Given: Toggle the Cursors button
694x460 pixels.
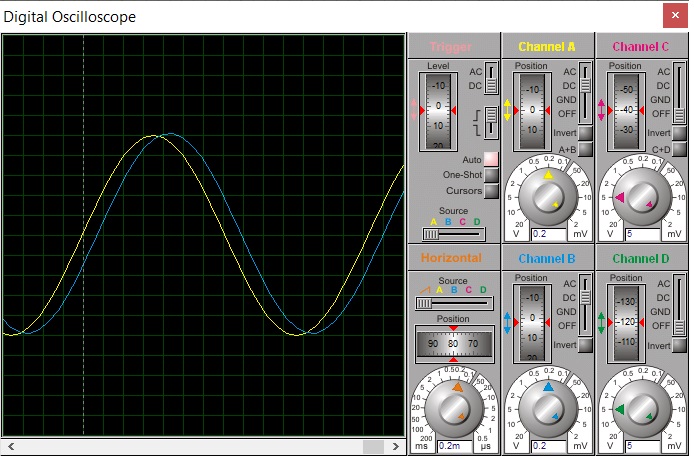Looking at the screenshot, I should pyautogui.click(x=491, y=191).
